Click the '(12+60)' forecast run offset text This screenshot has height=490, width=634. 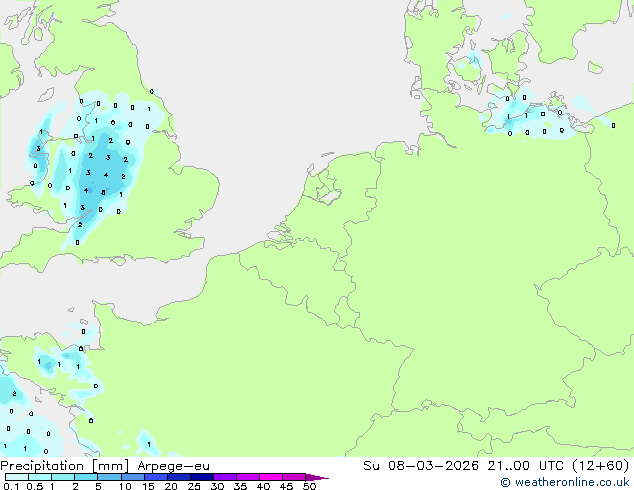click(x=601, y=466)
